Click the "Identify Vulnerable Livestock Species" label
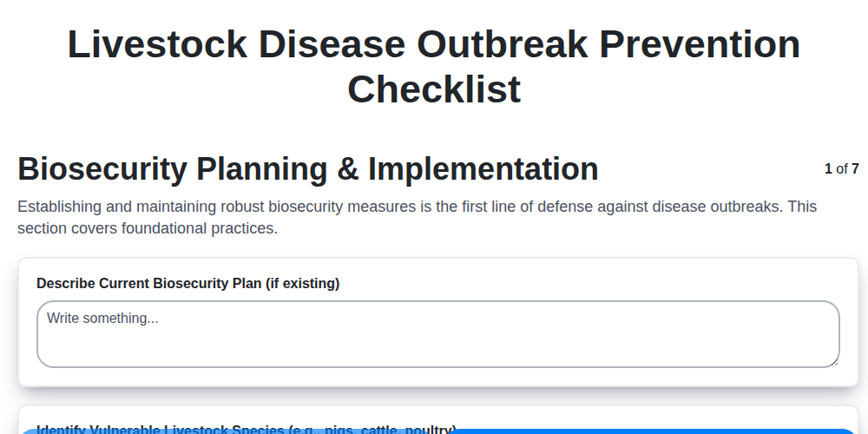Image resolution: width=868 pixels, height=434 pixels. (246, 428)
